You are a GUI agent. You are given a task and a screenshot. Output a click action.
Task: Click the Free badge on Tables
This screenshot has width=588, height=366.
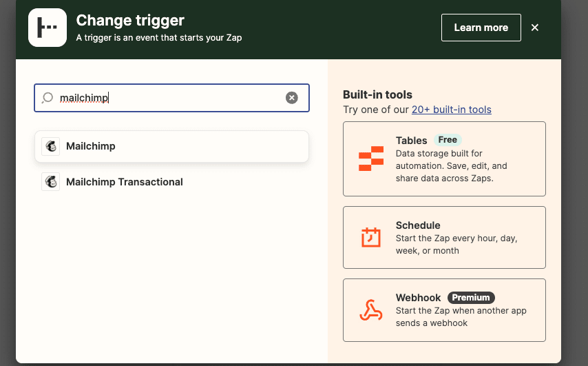pos(448,140)
